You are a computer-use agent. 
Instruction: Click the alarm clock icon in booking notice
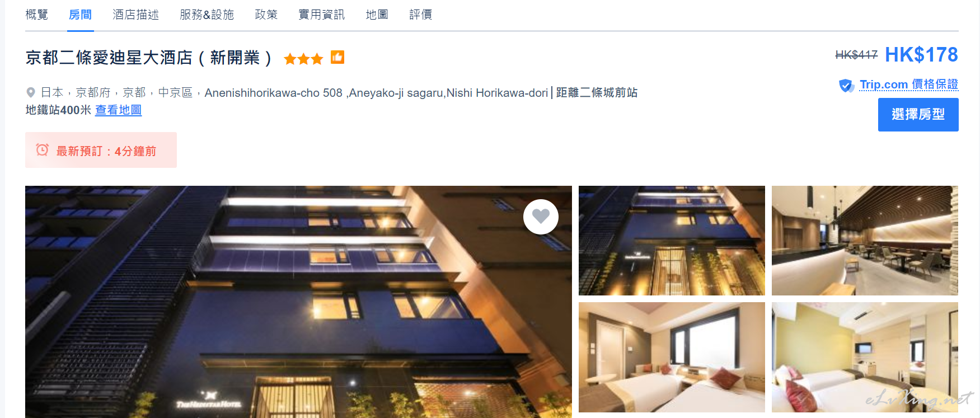click(43, 149)
